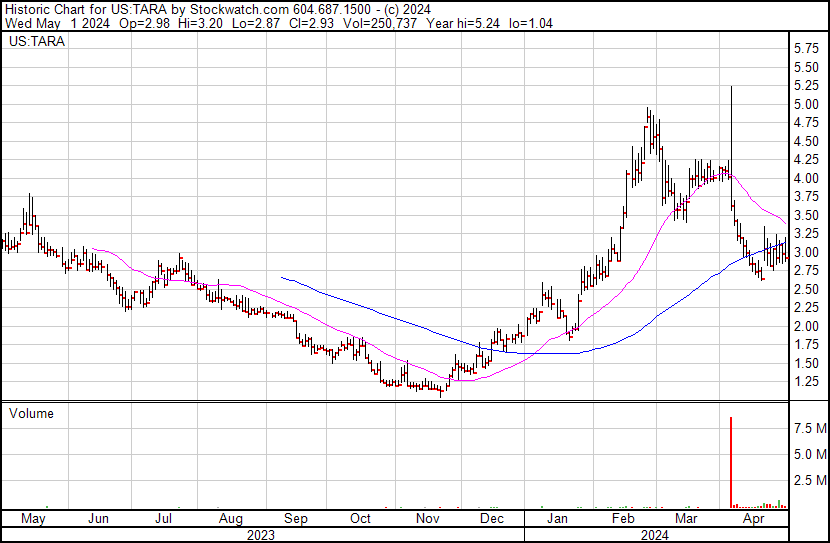Click the Volume panel label
This screenshot has width=830, height=543.
(31, 413)
